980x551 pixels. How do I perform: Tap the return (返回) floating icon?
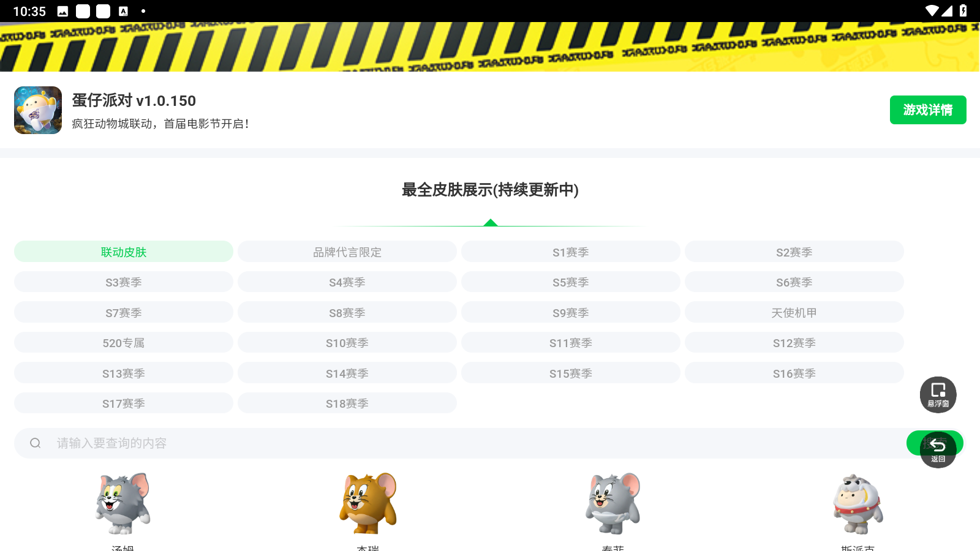tap(938, 450)
